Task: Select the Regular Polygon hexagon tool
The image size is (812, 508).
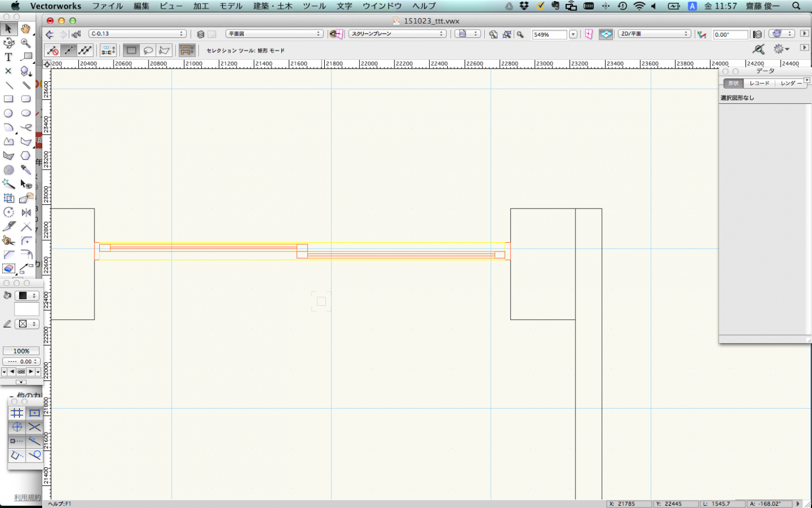Action: pos(26,156)
